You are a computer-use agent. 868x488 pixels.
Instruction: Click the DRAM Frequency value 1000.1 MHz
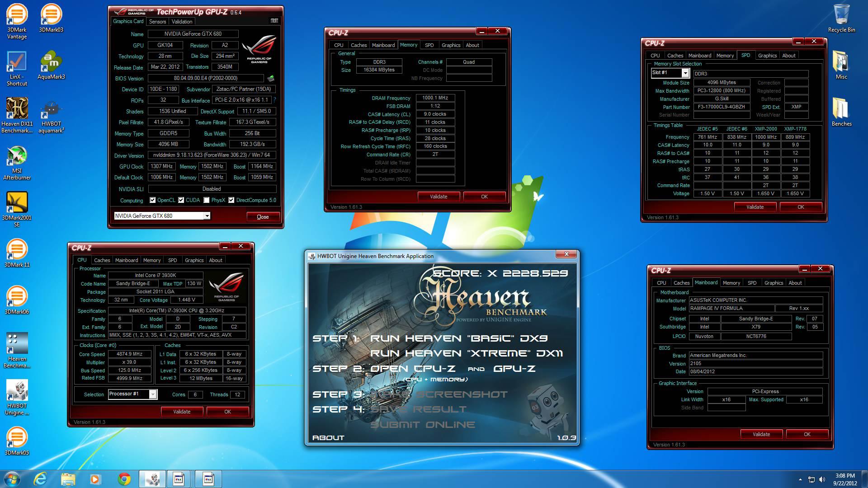pos(435,98)
